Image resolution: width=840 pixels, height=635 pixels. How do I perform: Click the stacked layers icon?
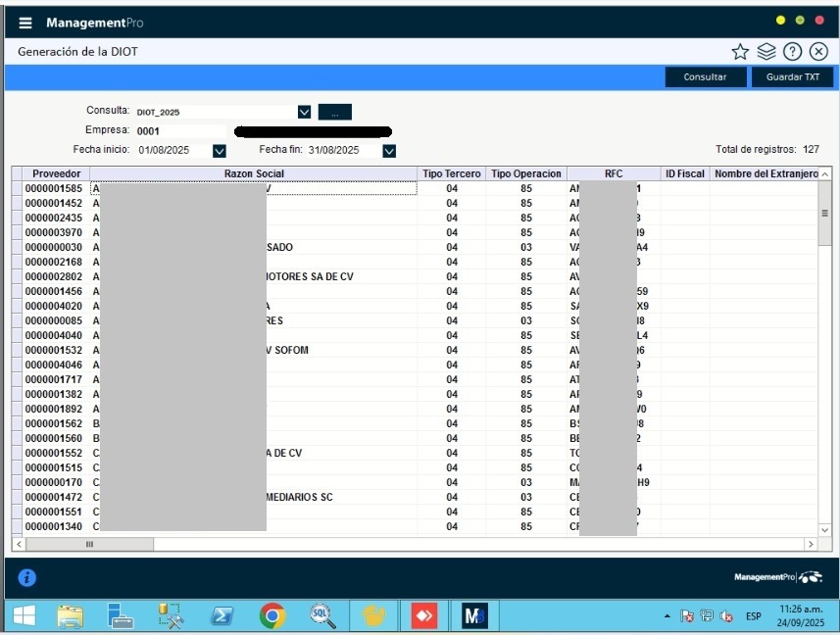click(766, 52)
